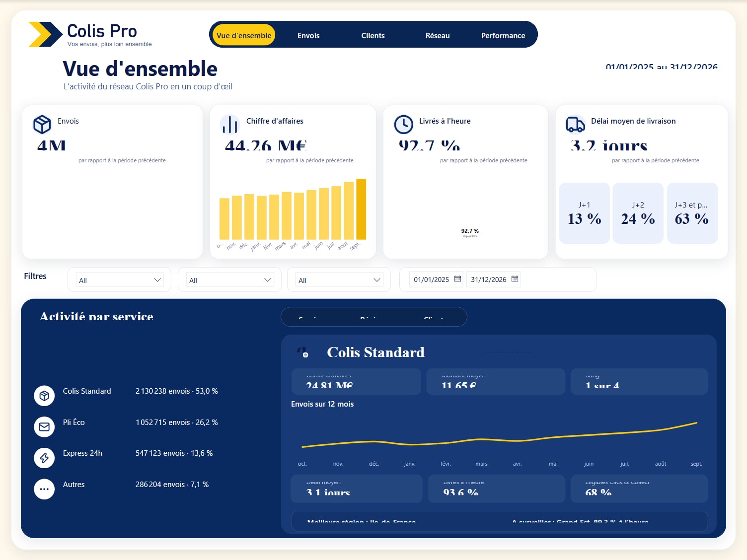Expand the All dropdown beside the start date
747x560 pixels.
[x=339, y=280]
